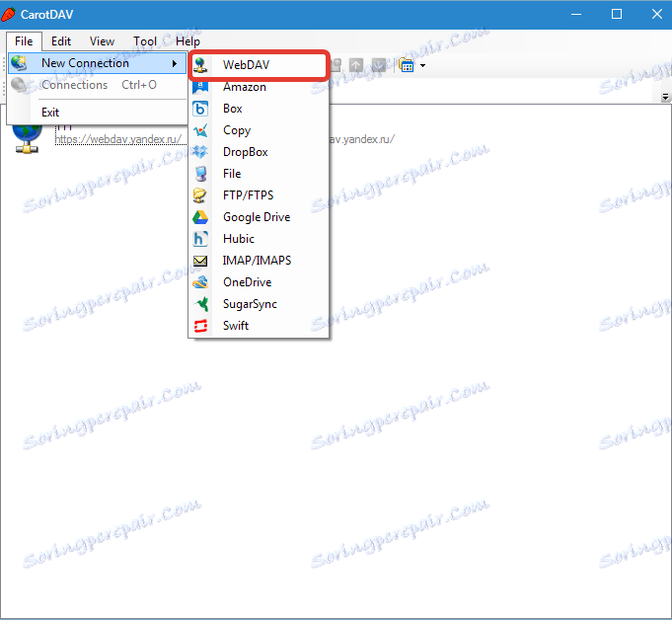Open the Help menu
The height and width of the screenshot is (620, 672).
coord(187,41)
